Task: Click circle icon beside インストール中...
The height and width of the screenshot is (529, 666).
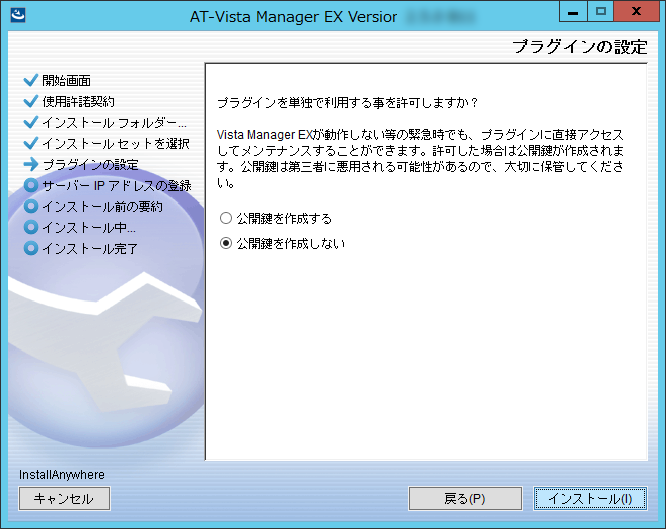Action: pos(31,227)
